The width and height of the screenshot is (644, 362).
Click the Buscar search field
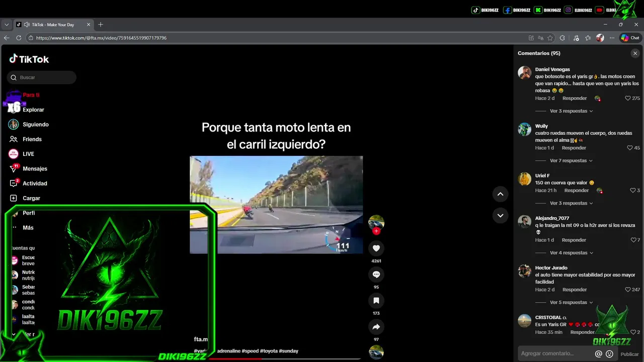42,77
